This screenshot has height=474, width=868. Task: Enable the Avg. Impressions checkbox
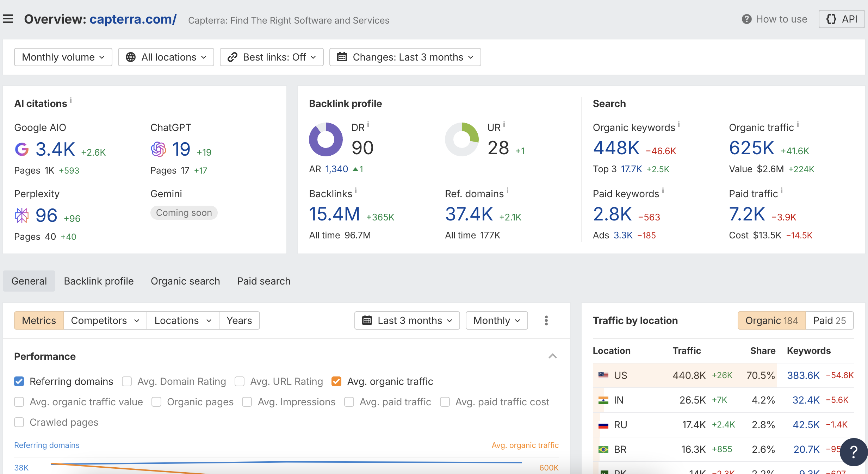(x=247, y=402)
